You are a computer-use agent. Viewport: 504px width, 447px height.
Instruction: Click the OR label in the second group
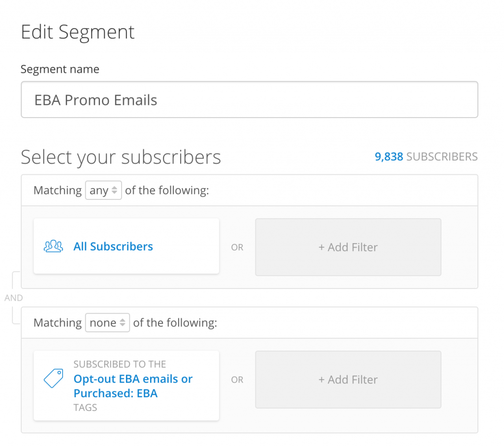point(237,380)
